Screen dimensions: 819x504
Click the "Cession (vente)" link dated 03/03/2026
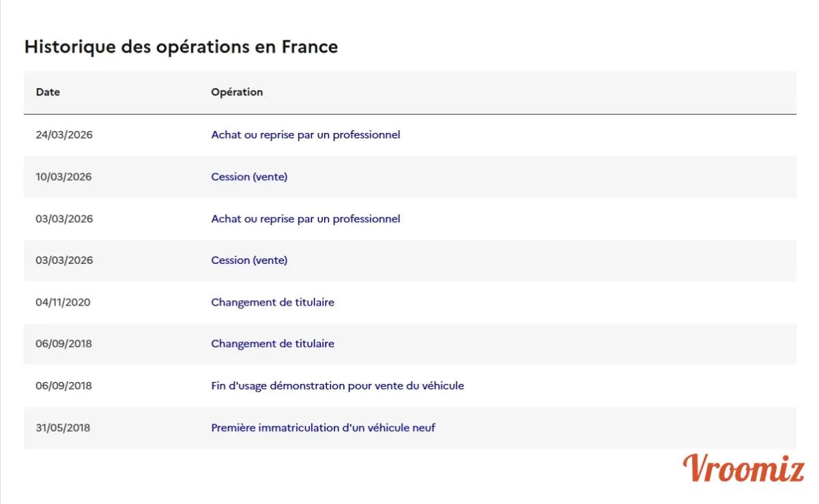click(249, 261)
